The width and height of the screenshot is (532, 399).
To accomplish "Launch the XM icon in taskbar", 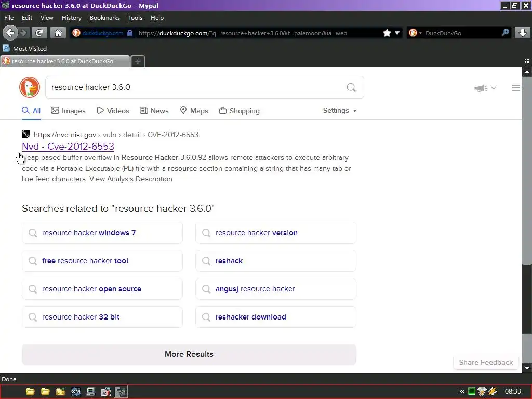I will [x=76, y=392].
